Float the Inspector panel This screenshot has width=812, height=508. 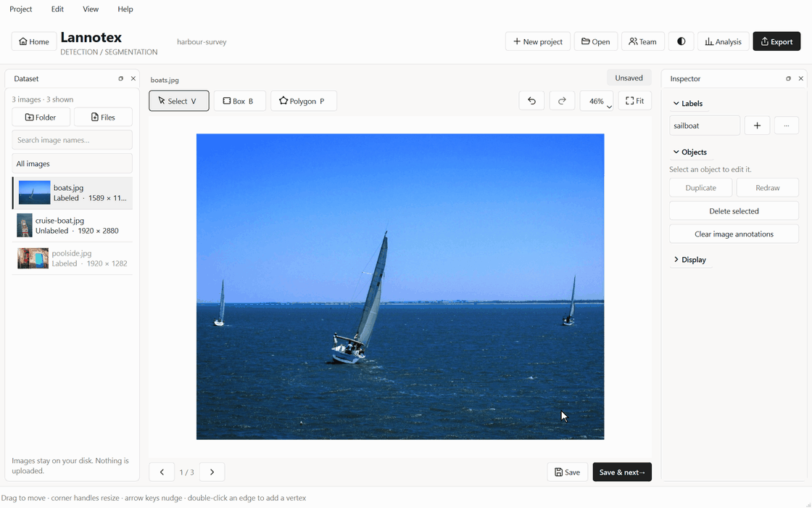[x=788, y=79]
